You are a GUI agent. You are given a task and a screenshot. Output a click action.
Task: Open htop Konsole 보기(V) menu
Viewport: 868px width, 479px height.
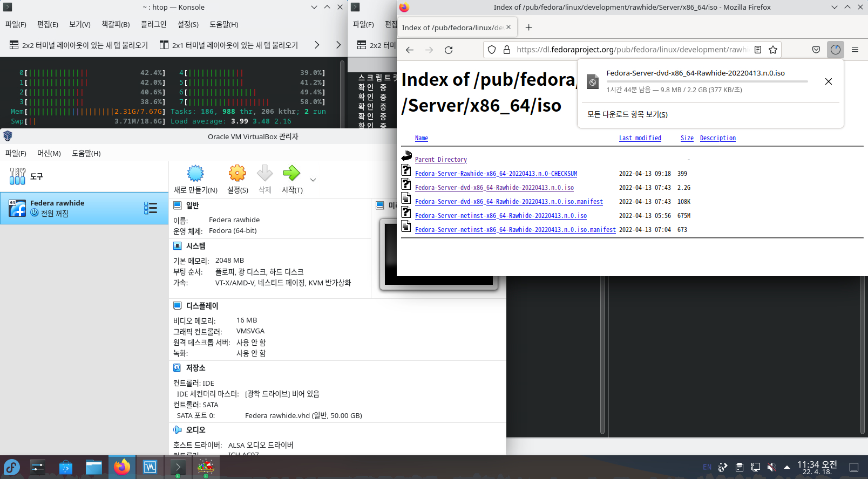(x=80, y=24)
